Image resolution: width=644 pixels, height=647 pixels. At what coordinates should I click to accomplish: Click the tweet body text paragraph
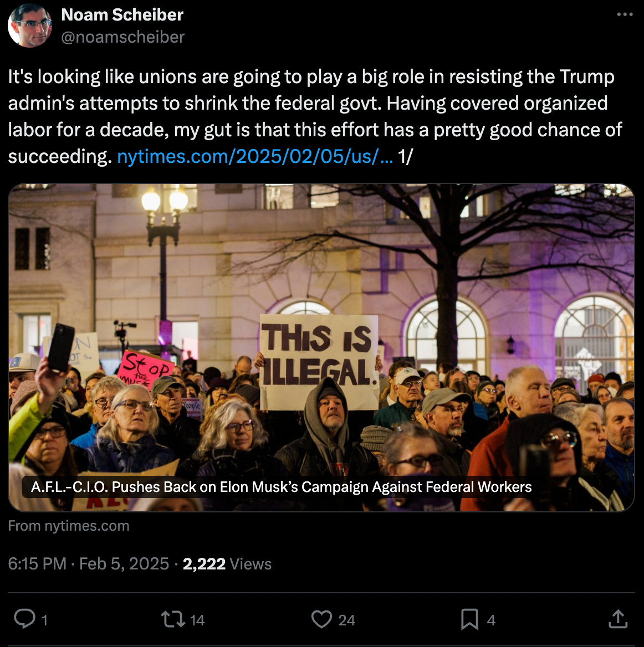click(x=315, y=116)
